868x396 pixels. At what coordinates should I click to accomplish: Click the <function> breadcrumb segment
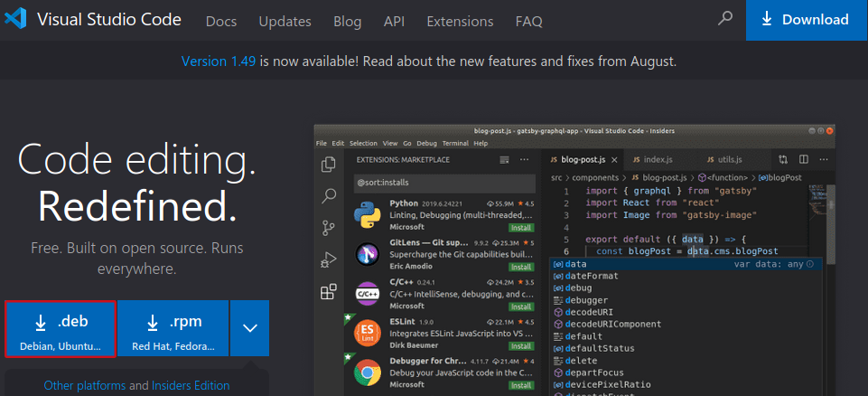coord(723,178)
